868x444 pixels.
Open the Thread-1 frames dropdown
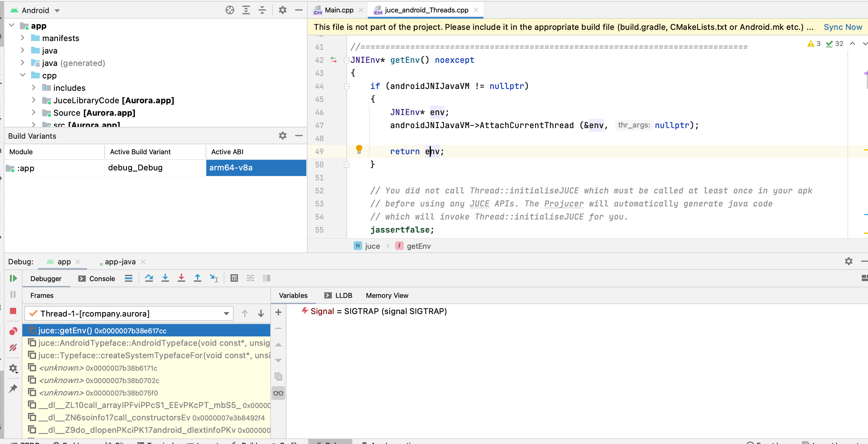[x=226, y=313]
